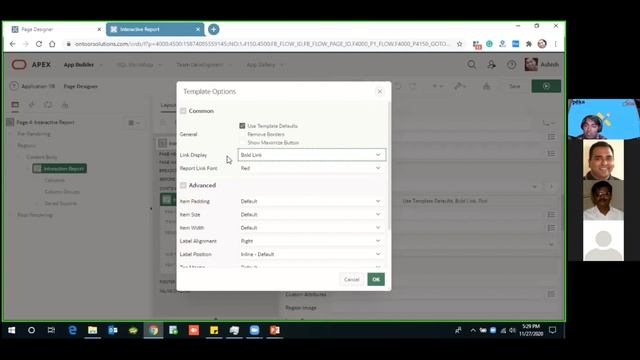Switch to the Interactive Report browser tab
The width and height of the screenshot is (640, 360).
[x=154, y=29]
